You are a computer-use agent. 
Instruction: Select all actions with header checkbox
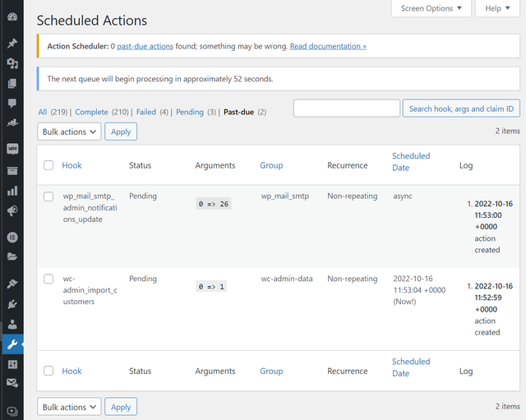(48, 165)
